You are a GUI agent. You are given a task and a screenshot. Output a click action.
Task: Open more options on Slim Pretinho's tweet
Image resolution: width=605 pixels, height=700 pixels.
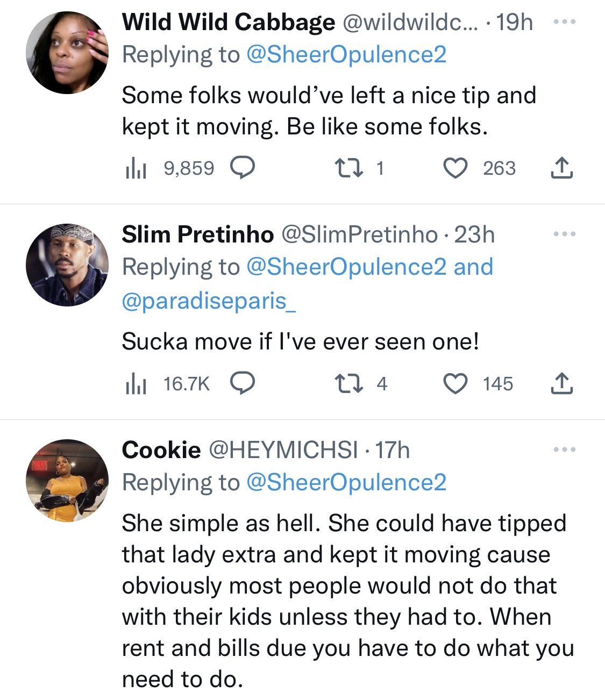click(x=565, y=234)
